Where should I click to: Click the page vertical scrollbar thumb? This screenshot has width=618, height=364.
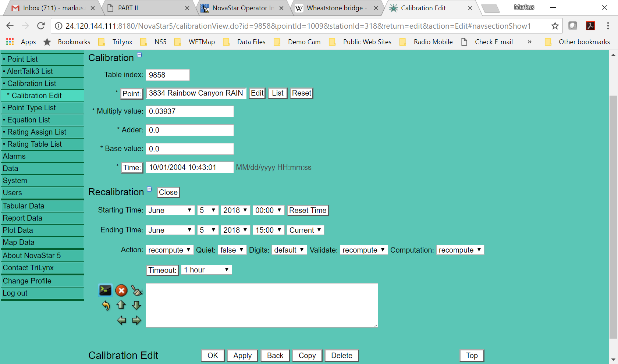(613, 217)
